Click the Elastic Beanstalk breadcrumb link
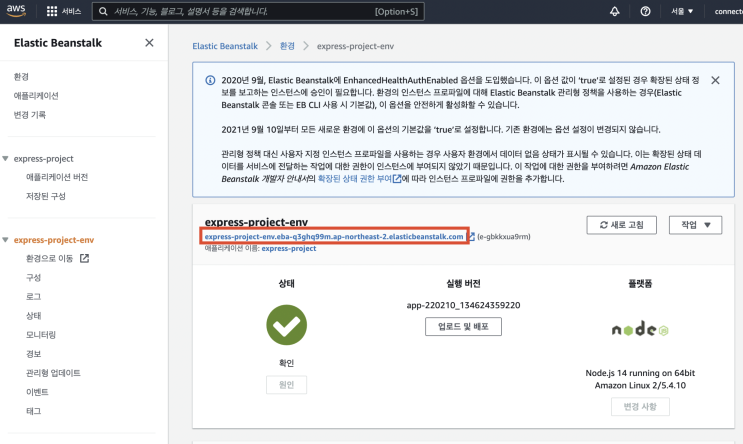This screenshot has width=743, height=444. pyautogui.click(x=225, y=46)
